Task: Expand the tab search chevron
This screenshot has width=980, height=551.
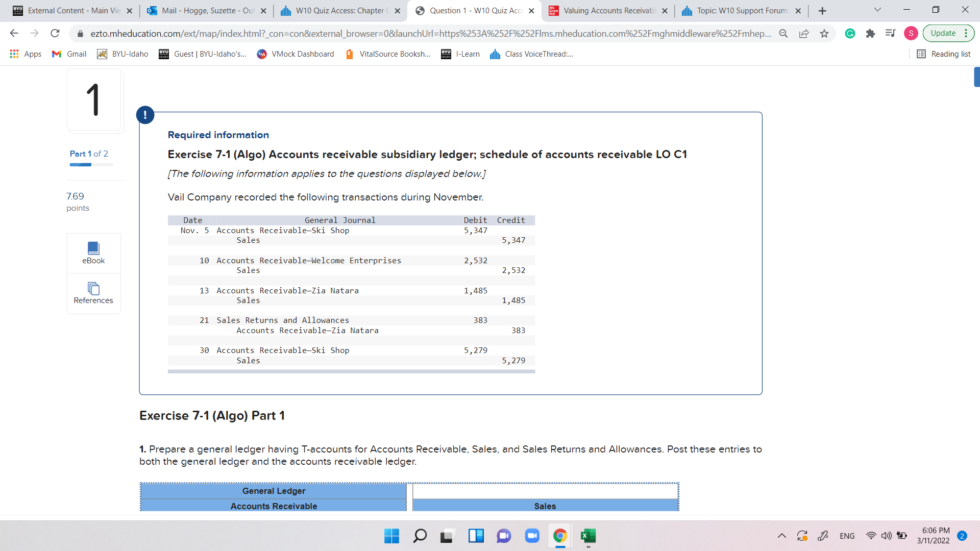Action: pos(877,10)
